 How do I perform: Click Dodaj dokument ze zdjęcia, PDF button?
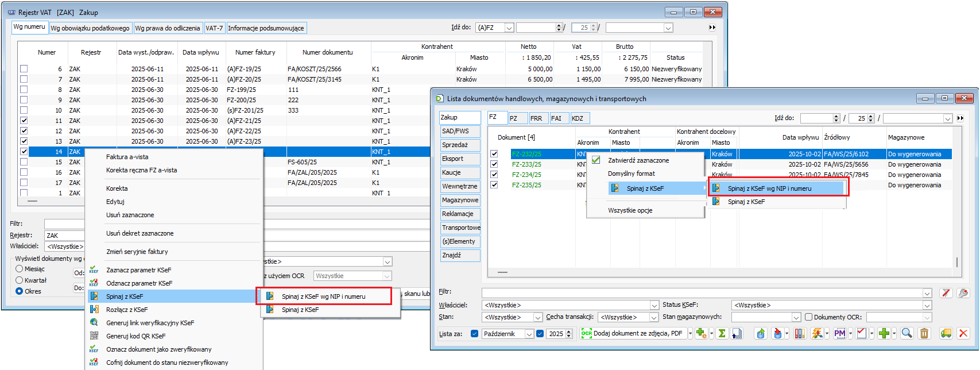(634, 333)
